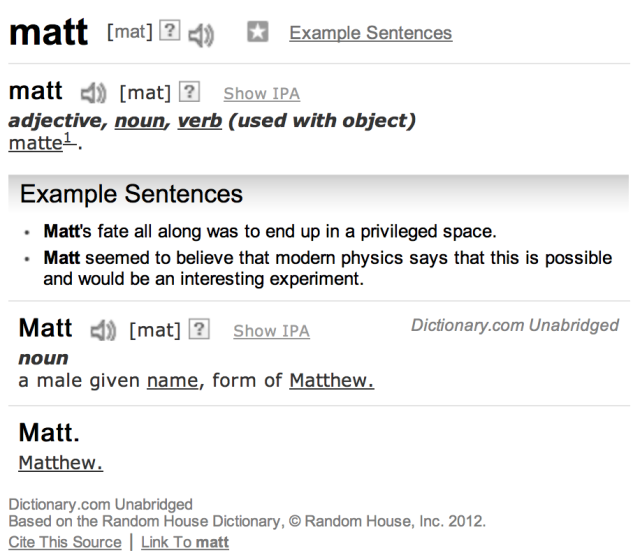This screenshot has height=553, width=640.
Task: Follow 'Matthew.' link after 'form of'
Action: [331, 379]
